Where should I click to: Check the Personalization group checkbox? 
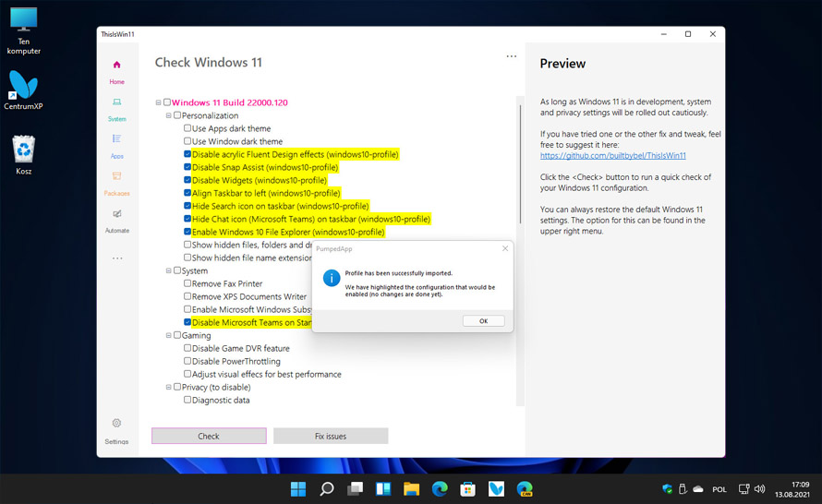point(177,115)
